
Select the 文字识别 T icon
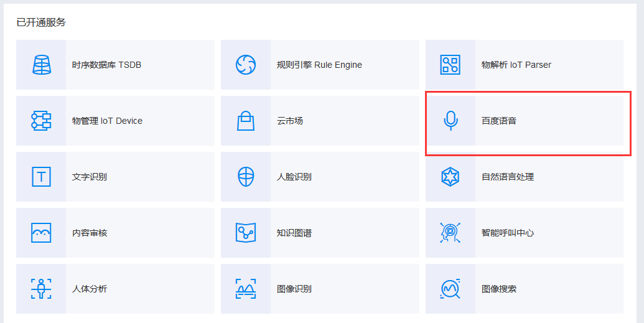42,177
